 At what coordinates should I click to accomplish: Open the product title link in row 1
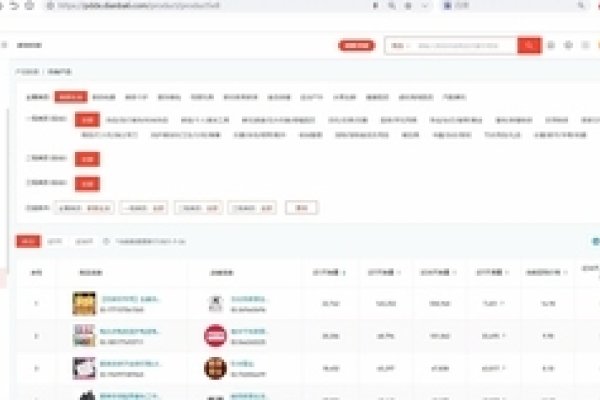[x=130, y=299]
